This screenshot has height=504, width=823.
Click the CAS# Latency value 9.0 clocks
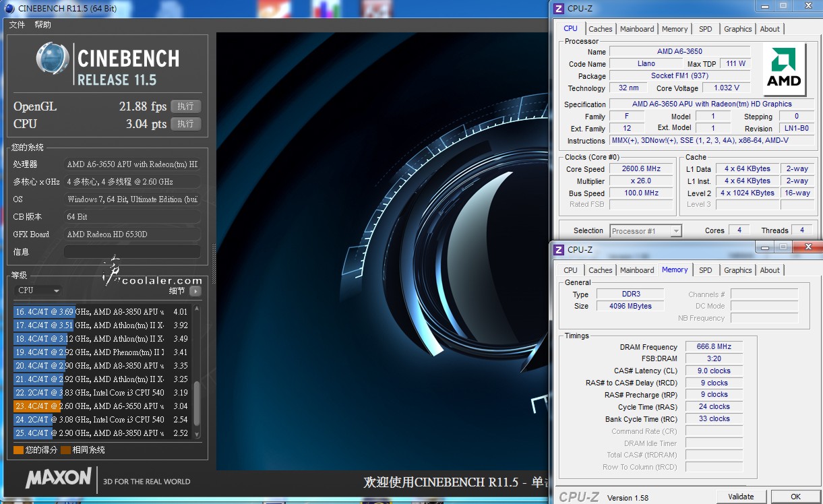click(x=714, y=371)
